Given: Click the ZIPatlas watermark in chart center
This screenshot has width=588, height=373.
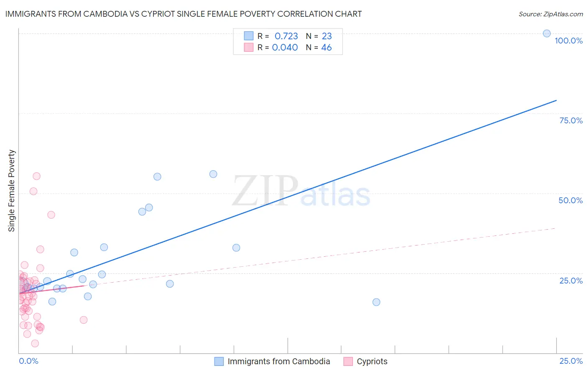Looking at the screenshot, I should (x=301, y=192).
